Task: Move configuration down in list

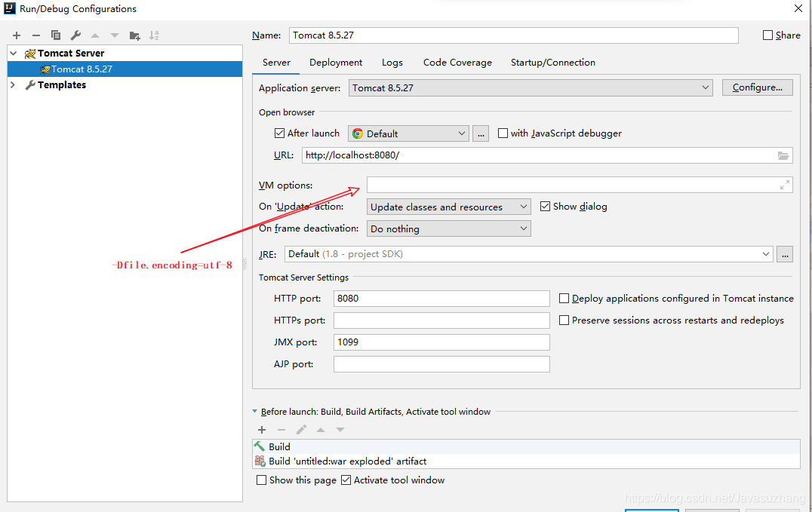Action: coord(115,35)
